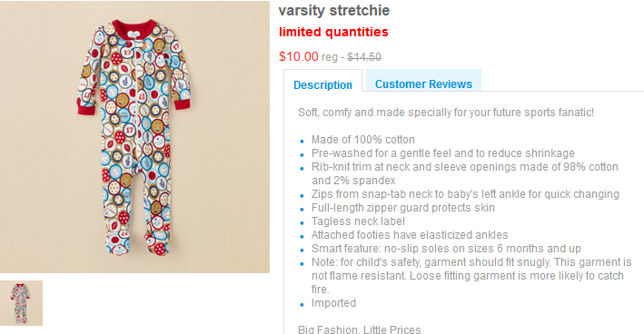Click the large varsity stretchie product photo
Screen dimensions: 644x334
134,137
